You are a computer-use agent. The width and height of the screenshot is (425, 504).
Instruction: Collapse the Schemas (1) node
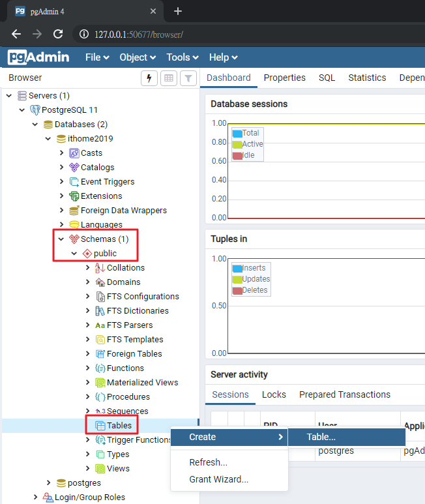point(61,239)
